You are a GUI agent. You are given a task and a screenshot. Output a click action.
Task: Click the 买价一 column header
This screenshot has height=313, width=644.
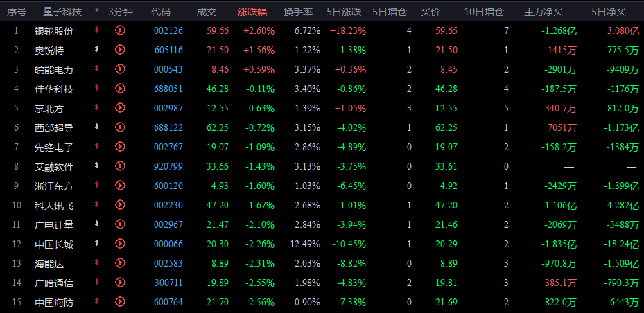[x=435, y=12]
